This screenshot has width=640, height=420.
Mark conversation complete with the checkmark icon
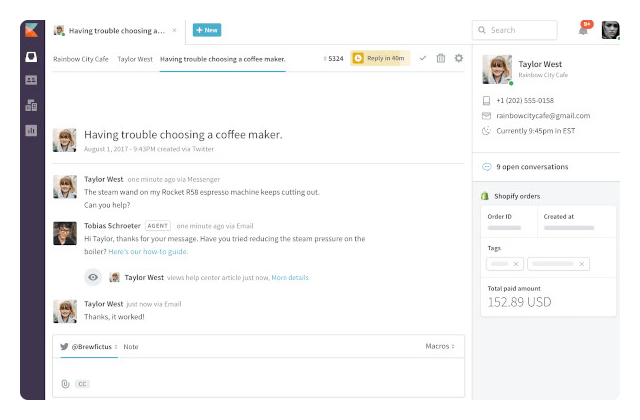(x=423, y=58)
